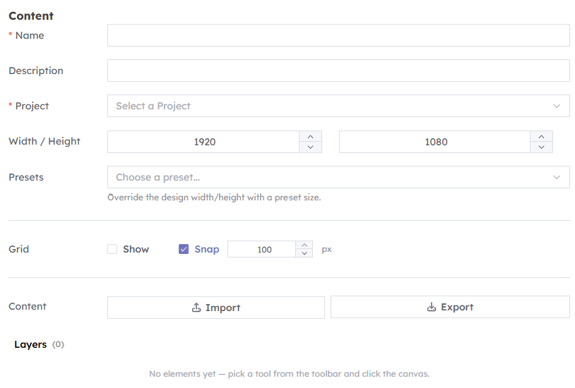This screenshot has width=575, height=388.
Task: Expand presets list via chevron arrow
Action: [556, 177]
